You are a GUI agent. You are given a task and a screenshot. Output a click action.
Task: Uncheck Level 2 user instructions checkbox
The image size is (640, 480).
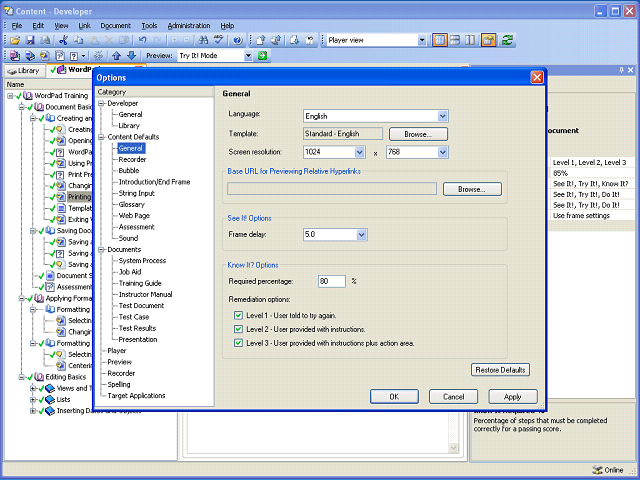pyautogui.click(x=238, y=329)
